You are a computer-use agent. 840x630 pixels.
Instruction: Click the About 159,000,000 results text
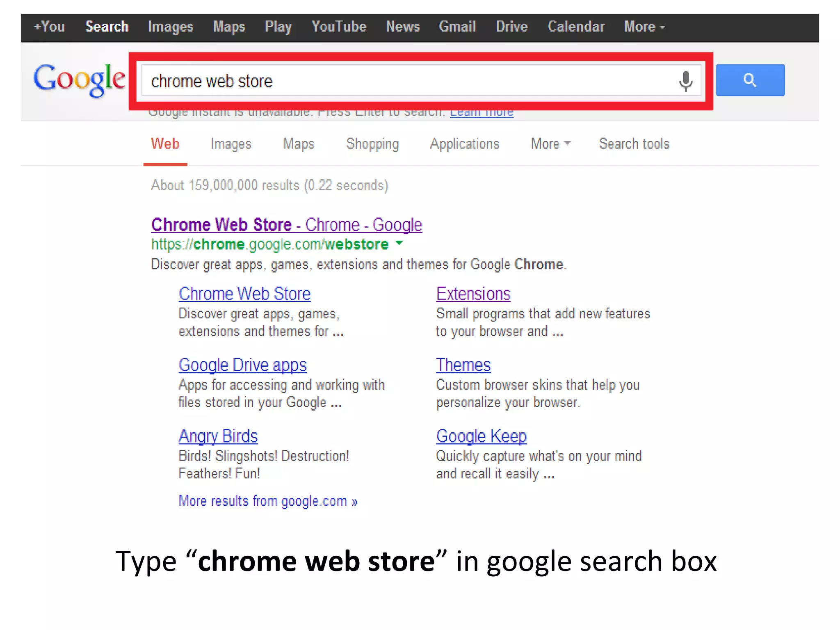point(269,185)
